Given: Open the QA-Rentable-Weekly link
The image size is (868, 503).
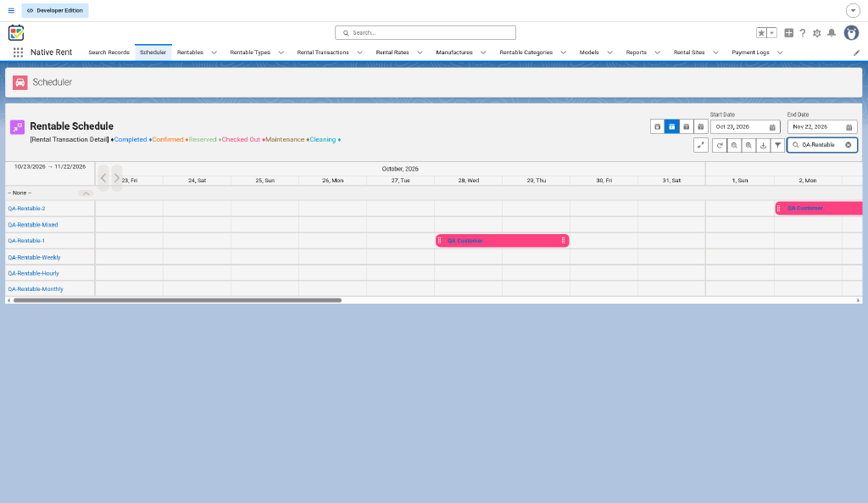Looking at the screenshot, I should pos(34,258).
